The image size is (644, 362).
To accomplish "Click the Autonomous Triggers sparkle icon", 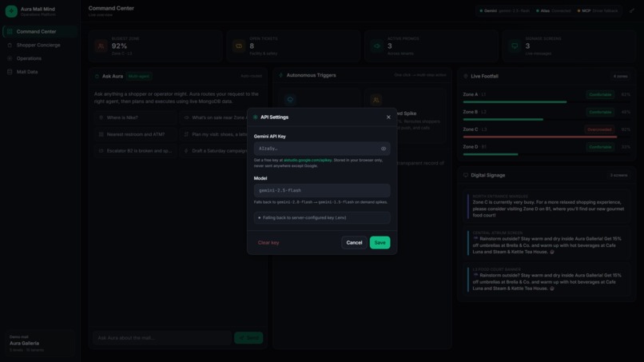I will click(x=281, y=76).
